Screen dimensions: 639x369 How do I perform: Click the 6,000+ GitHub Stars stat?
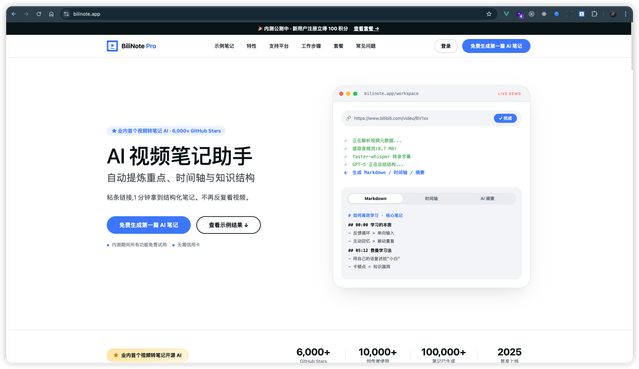[x=313, y=355]
